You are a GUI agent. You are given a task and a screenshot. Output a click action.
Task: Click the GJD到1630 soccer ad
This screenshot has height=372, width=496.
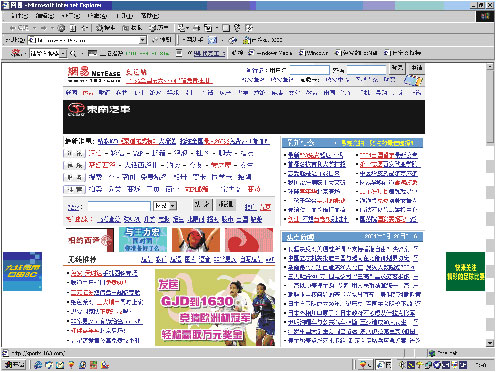[x=215, y=307]
